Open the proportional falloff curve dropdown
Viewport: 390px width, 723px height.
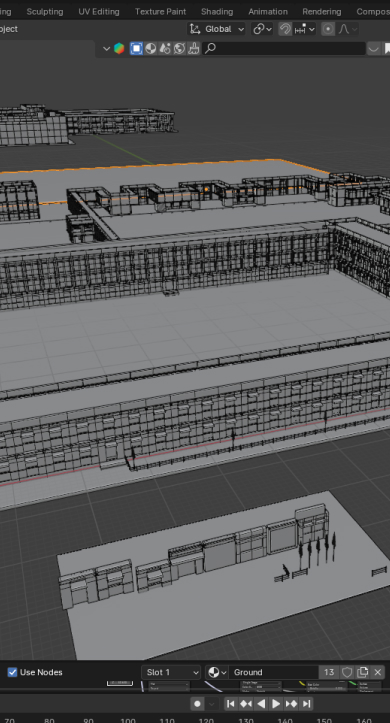[x=348, y=29]
